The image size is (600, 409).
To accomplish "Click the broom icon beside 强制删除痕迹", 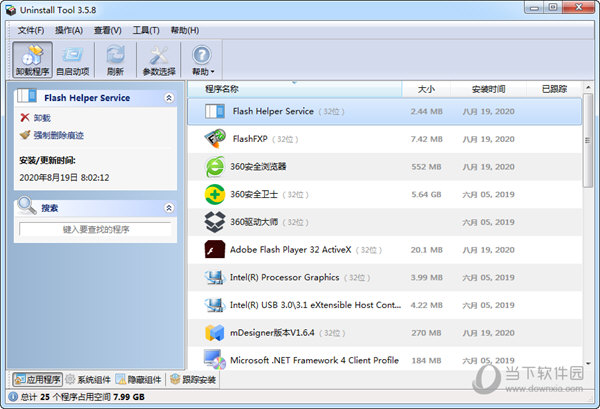I will tap(25, 135).
